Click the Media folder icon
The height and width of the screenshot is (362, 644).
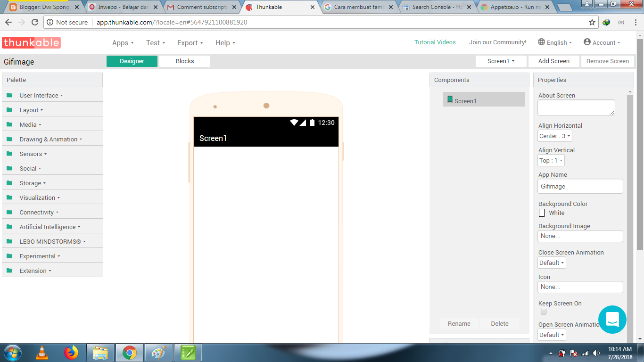[x=9, y=124]
